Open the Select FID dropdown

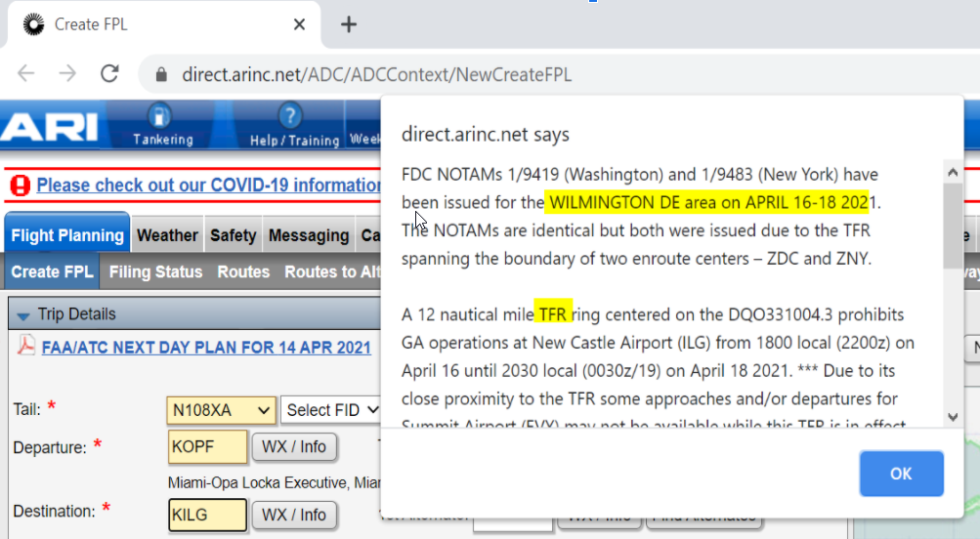(x=331, y=410)
